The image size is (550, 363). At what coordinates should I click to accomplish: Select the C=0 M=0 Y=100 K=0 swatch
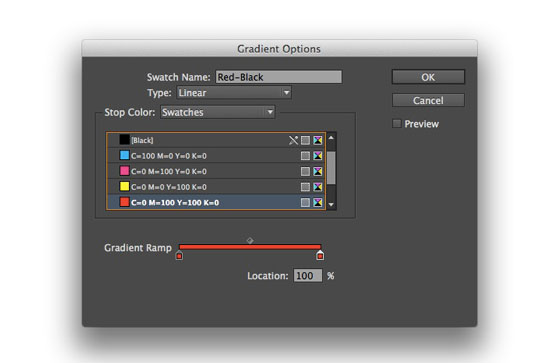[x=216, y=187]
